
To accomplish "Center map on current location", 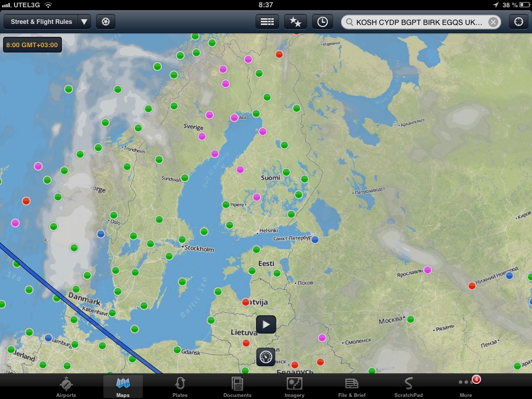I will tap(518, 22).
